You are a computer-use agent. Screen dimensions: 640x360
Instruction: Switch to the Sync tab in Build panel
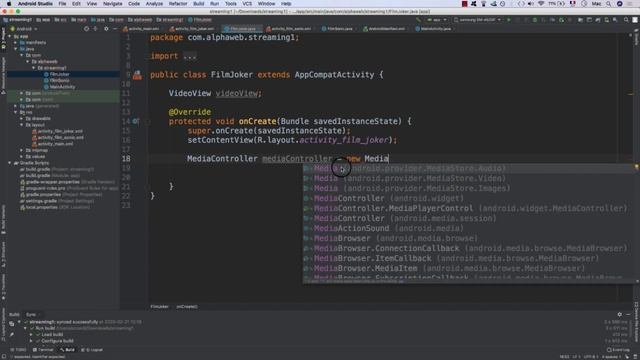pyautogui.click(x=31, y=315)
